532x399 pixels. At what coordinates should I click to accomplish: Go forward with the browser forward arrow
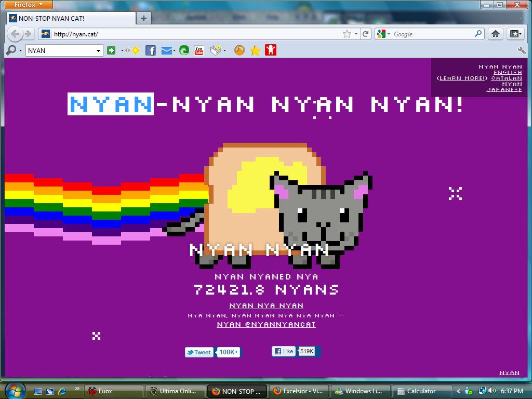pyautogui.click(x=28, y=34)
